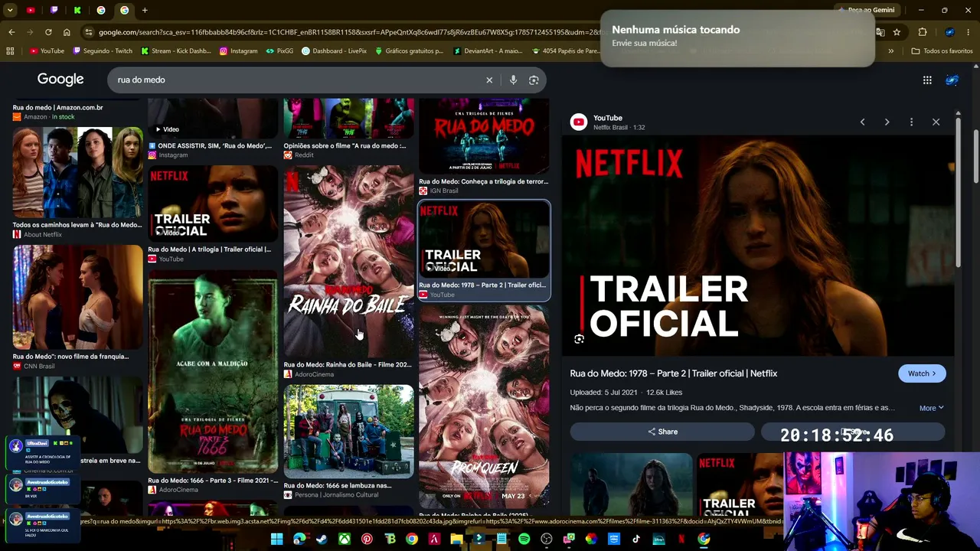Open the CNN Brasil image result
Screen dimensions: 980x551
[x=77, y=297]
